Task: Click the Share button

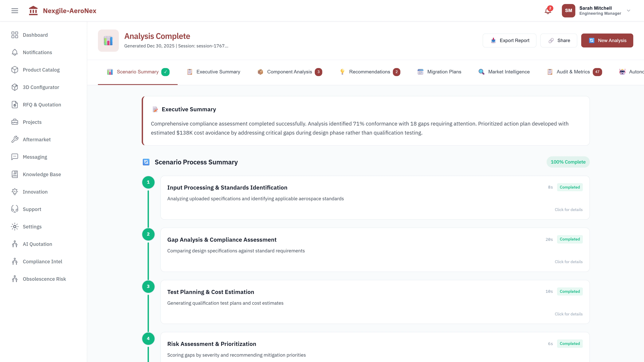Action: (x=559, y=40)
